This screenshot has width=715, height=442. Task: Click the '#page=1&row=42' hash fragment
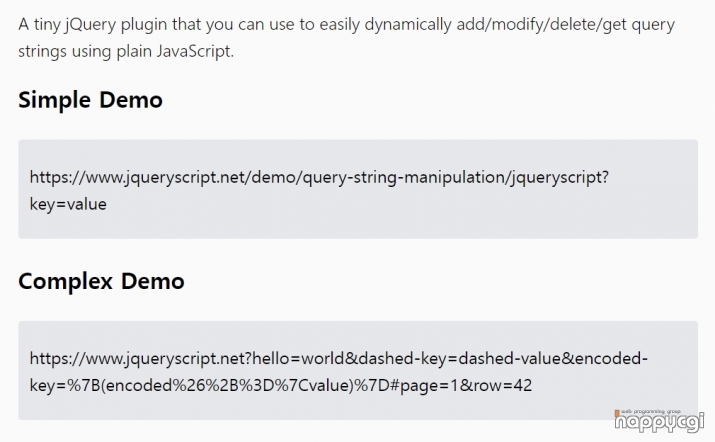pyautogui.click(x=461, y=386)
